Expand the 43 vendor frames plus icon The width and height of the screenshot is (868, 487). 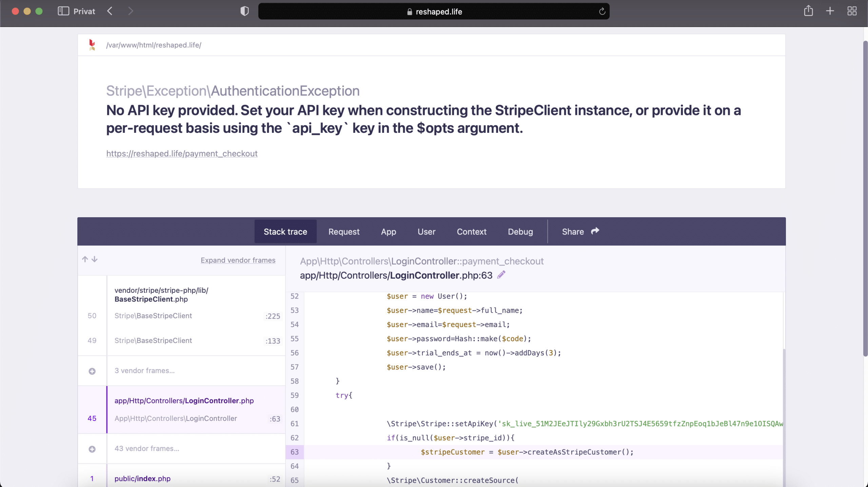pyautogui.click(x=92, y=449)
